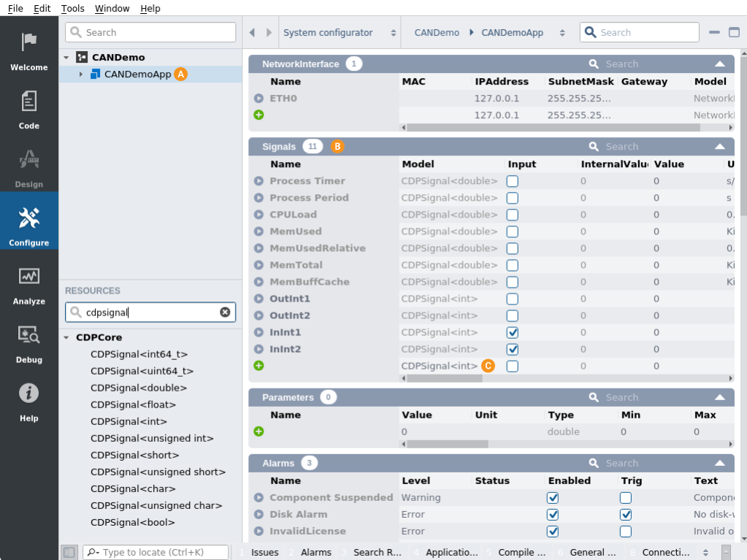The image size is (747, 560).
Task: Open the Debug mode
Action: pyautogui.click(x=29, y=343)
